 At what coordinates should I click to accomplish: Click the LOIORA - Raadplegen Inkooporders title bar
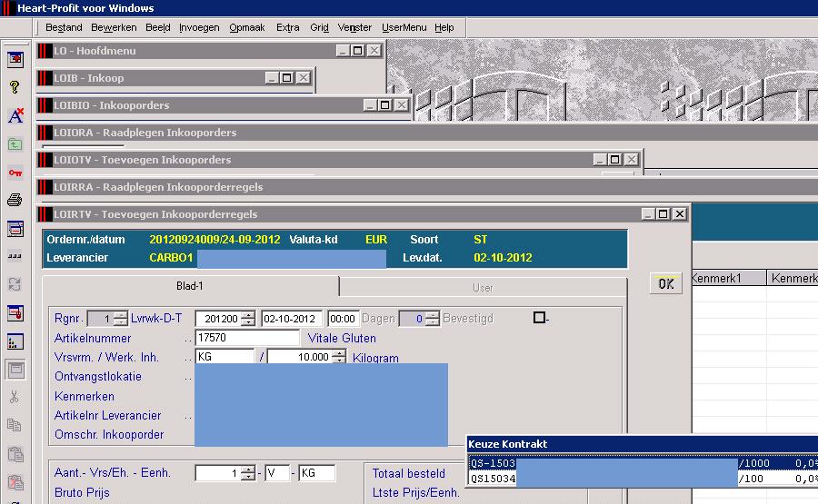pos(428,133)
